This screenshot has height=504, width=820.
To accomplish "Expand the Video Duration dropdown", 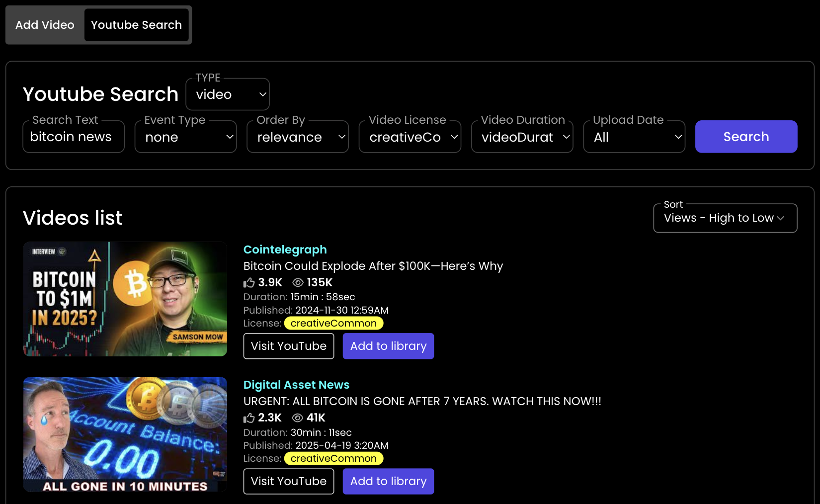I will coord(522,137).
